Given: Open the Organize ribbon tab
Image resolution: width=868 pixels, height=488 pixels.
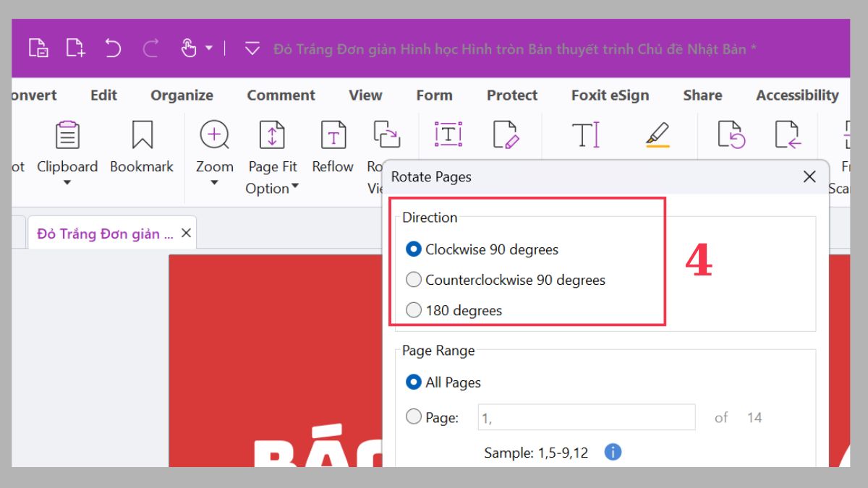Looking at the screenshot, I should (182, 95).
